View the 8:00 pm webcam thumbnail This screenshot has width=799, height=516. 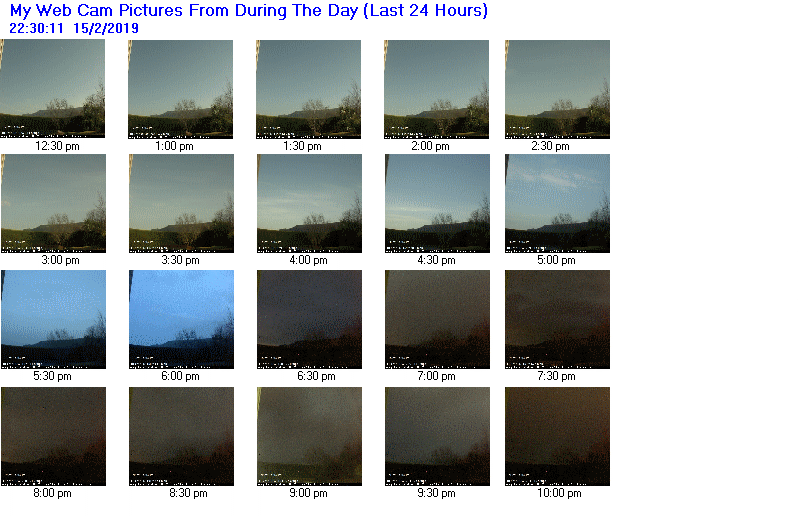pos(54,437)
